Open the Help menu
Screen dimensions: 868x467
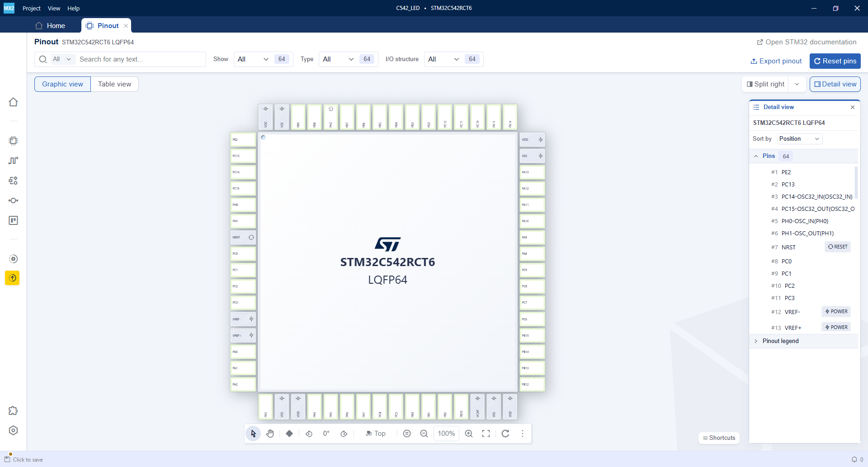[74, 8]
